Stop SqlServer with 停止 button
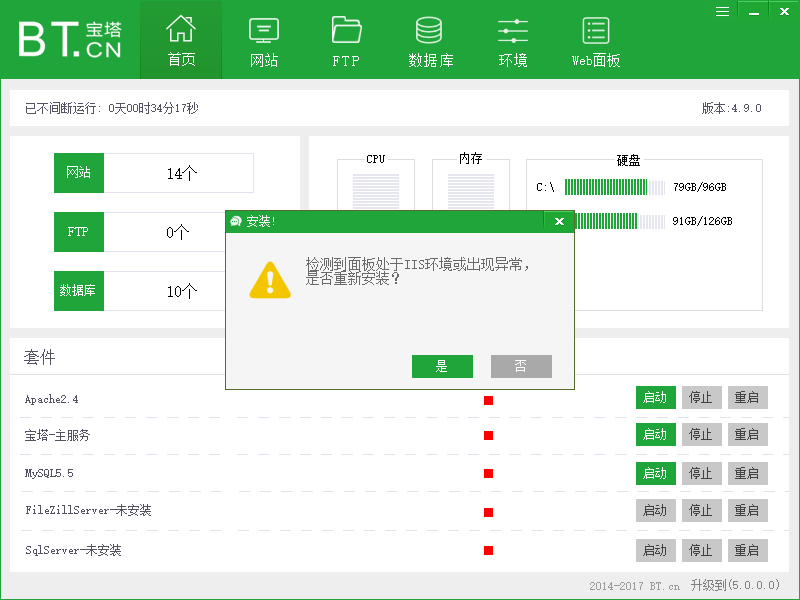The height and width of the screenshot is (600, 800). (x=702, y=551)
